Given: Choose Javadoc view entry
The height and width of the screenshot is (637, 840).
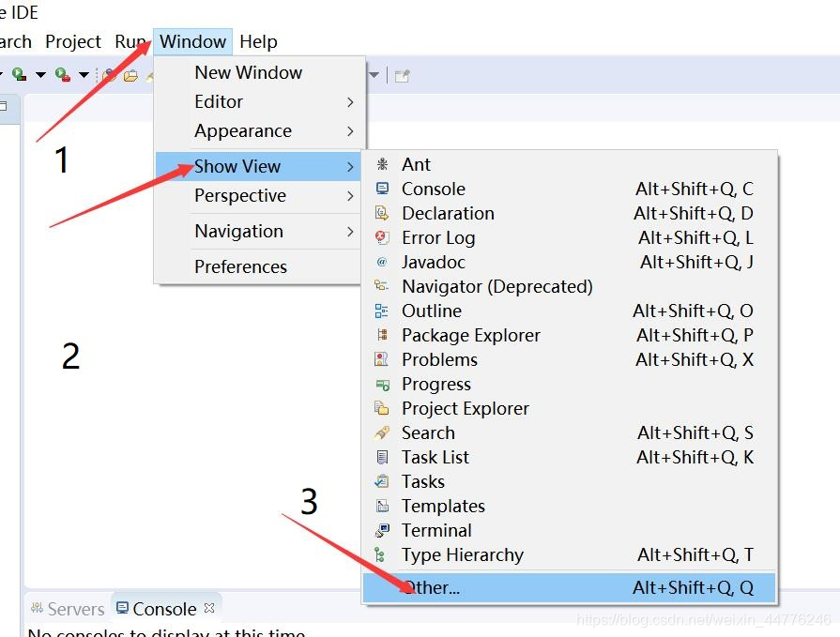Looking at the screenshot, I should tap(569, 262).
